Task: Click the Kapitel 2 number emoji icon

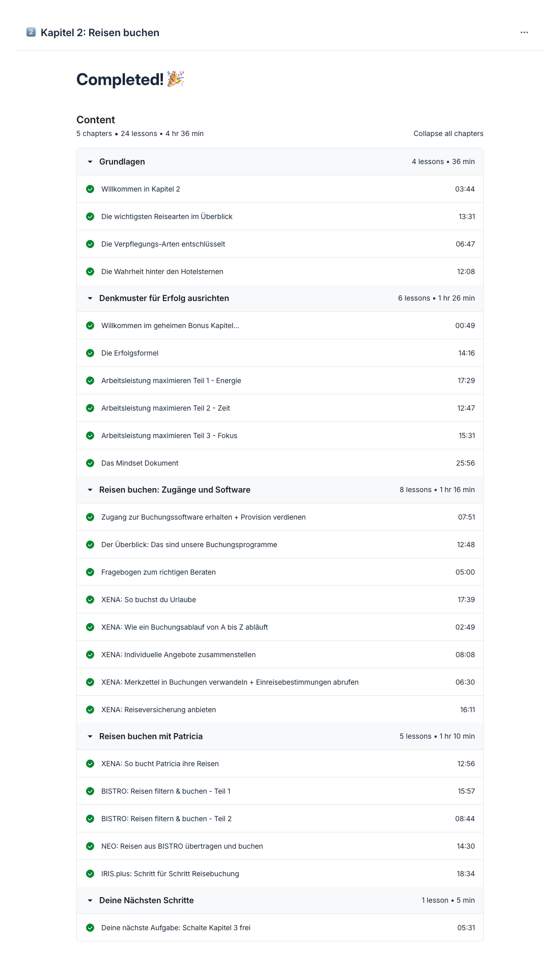Action: pos(31,32)
